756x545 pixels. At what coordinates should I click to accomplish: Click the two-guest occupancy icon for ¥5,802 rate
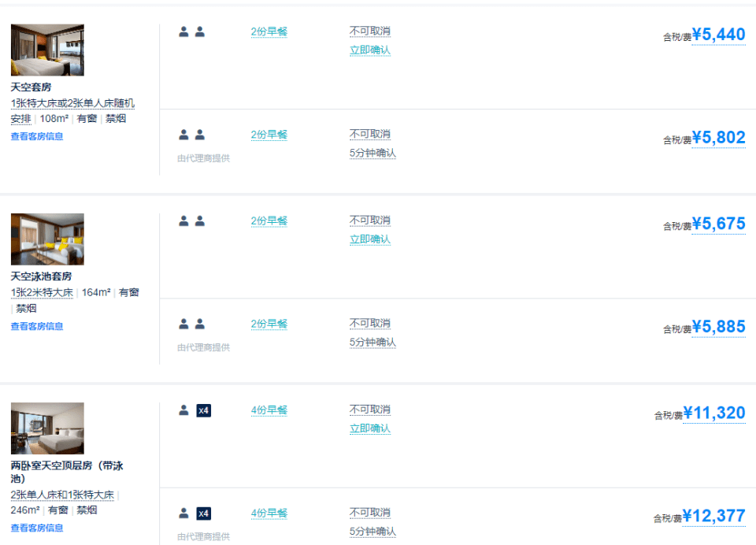[x=192, y=135]
